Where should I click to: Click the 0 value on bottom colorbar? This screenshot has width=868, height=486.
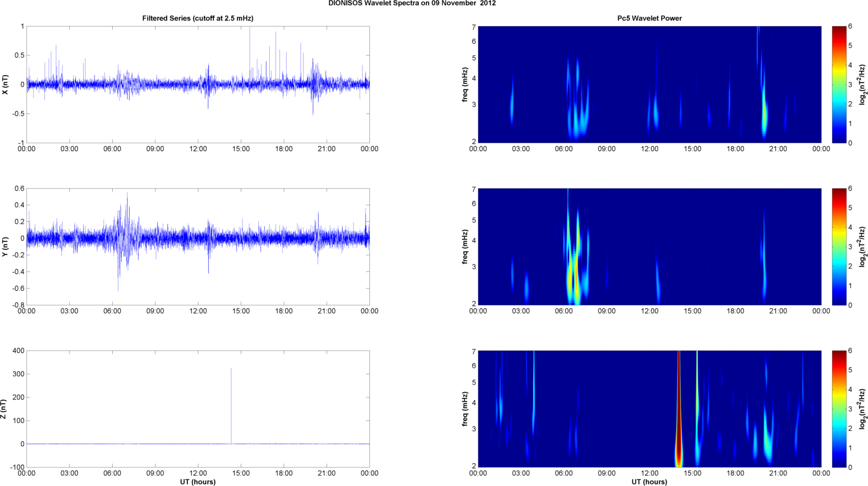[850, 467]
